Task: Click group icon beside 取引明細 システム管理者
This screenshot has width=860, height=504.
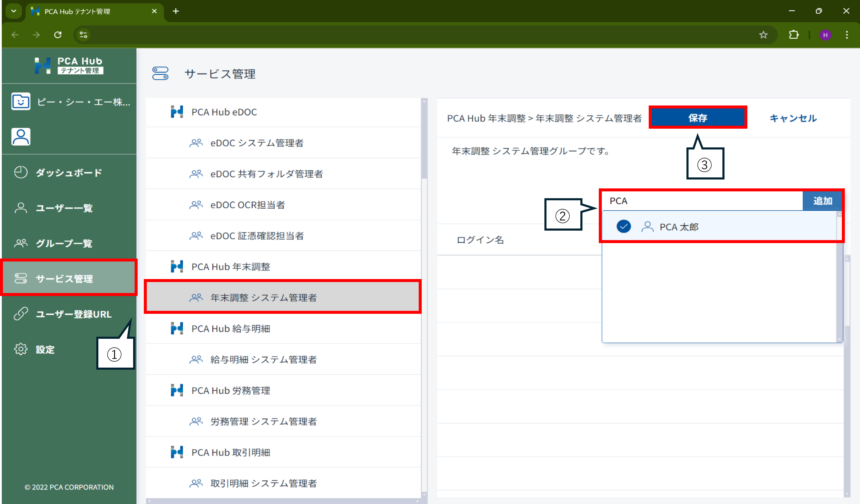Action: [x=196, y=483]
